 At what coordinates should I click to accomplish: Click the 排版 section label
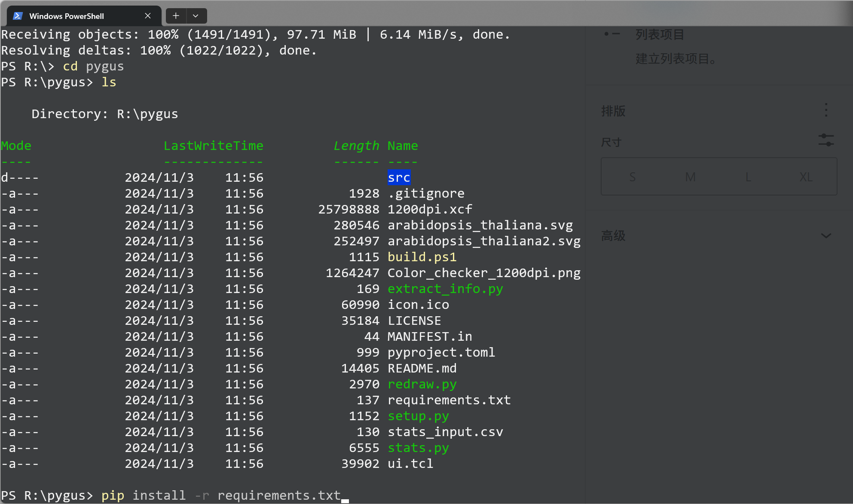click(613, 111)
